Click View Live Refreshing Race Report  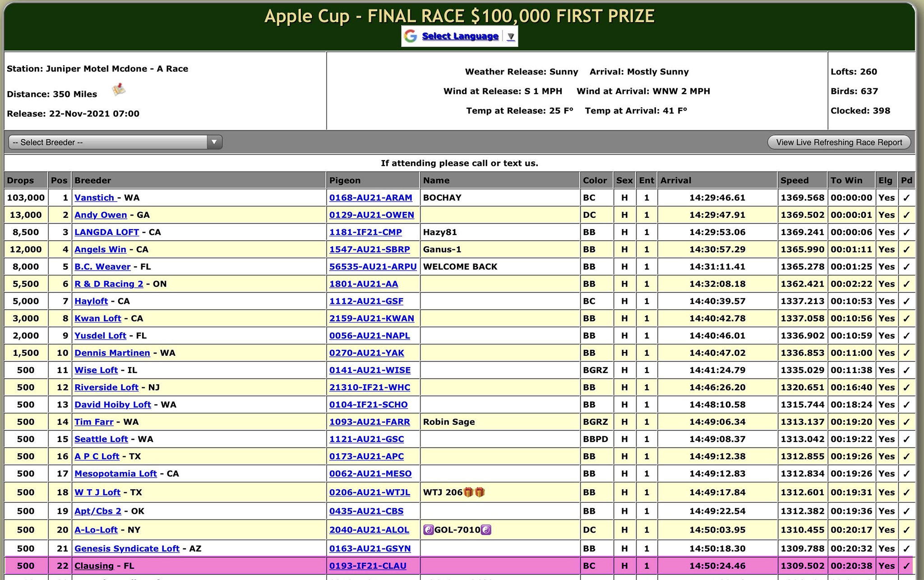pyautogui.click(x=839, y=142)
